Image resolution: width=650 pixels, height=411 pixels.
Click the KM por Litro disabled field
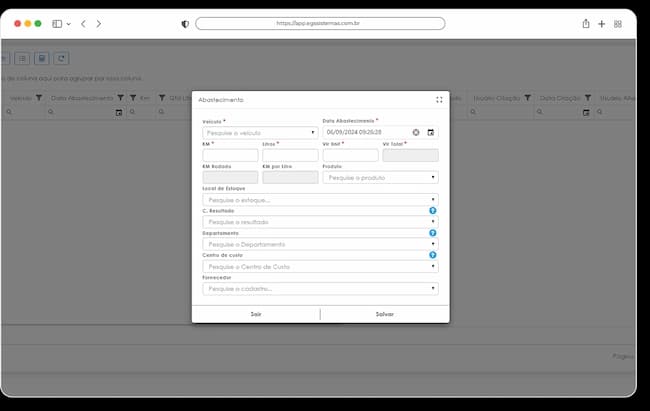tap(290, 178)
